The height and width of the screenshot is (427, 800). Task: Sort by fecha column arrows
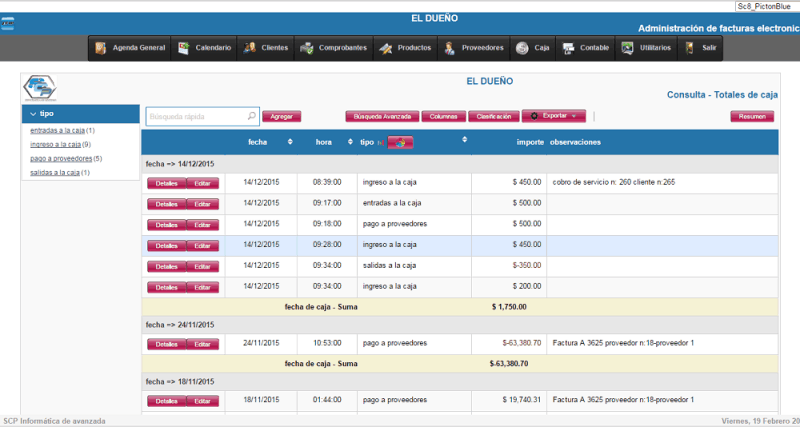tap(290, 142)
